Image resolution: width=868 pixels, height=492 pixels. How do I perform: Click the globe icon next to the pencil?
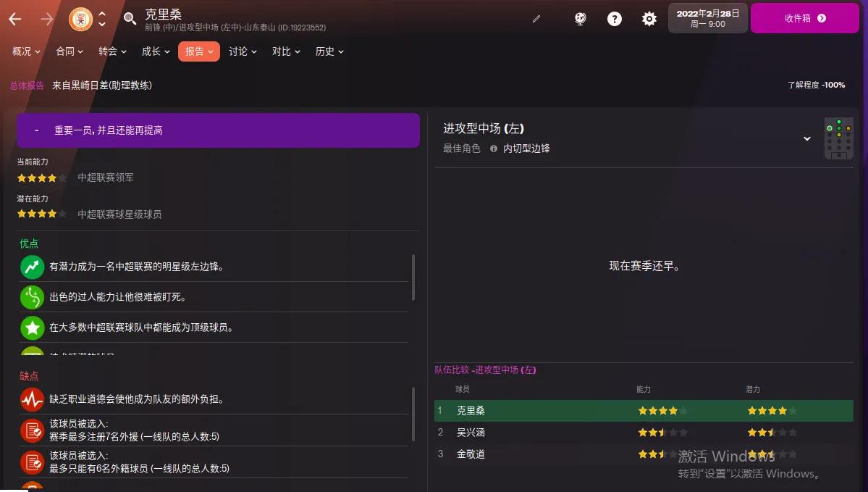pos(580,18)
